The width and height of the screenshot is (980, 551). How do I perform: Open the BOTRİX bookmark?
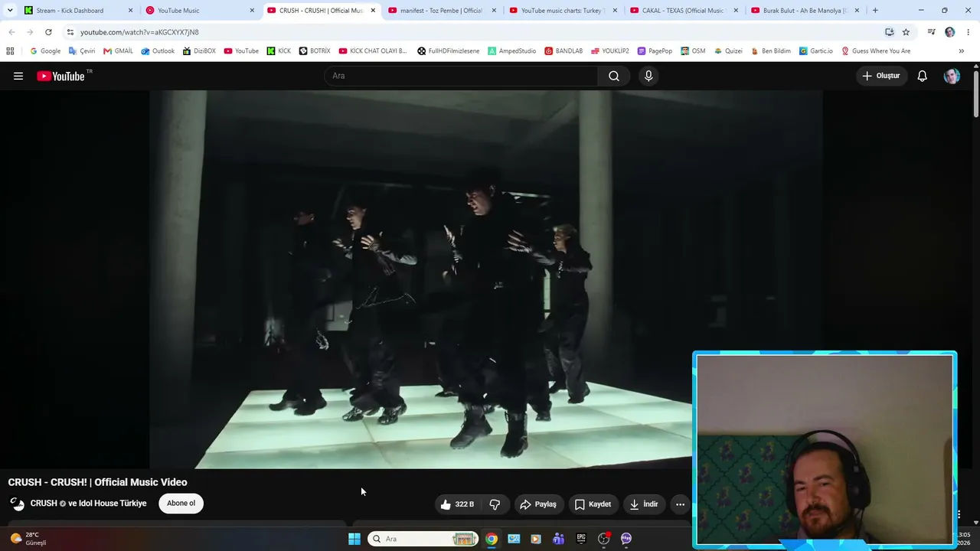[x=315, y=51]
